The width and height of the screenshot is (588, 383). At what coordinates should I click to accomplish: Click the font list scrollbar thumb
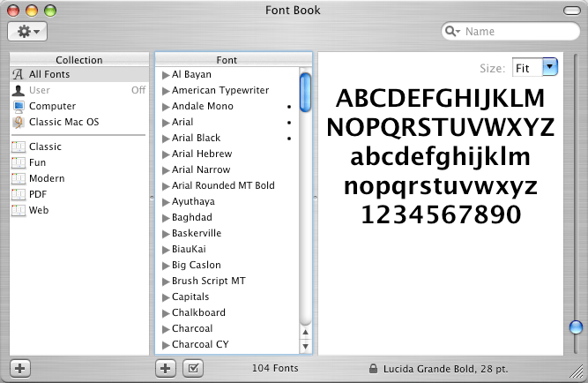click(x=306, y=93)
